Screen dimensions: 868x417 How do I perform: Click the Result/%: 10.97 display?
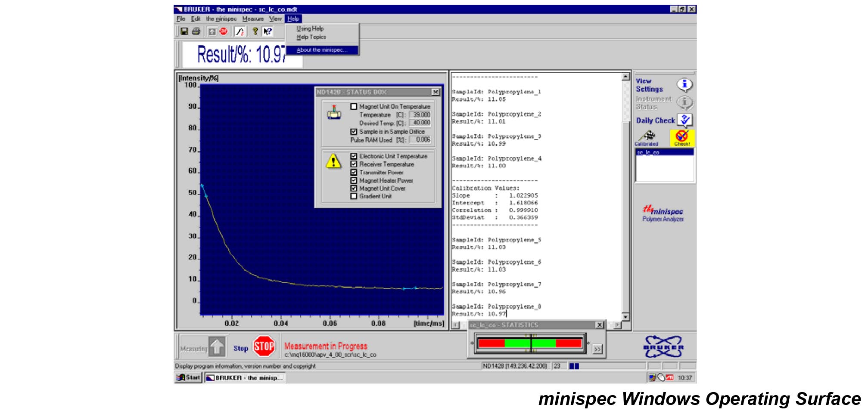pyautogui.click(x=242, y=55)
